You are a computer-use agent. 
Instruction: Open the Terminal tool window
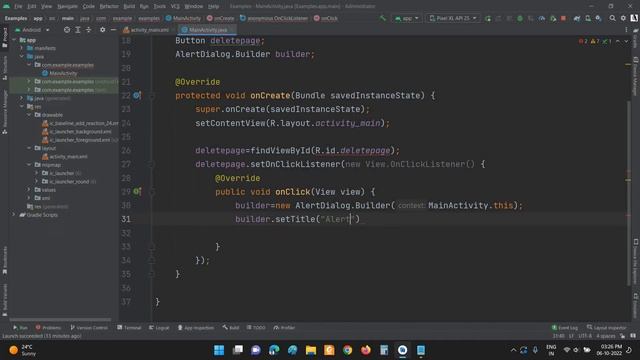pyautogui.click(x=129, y=327)
